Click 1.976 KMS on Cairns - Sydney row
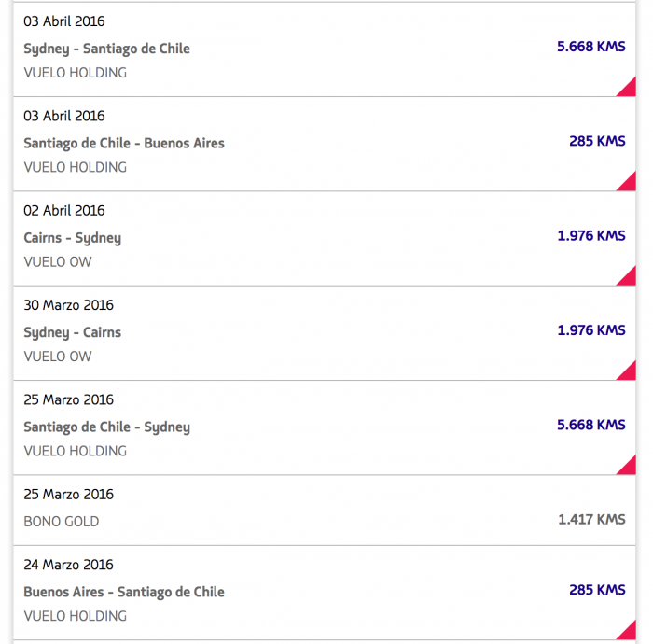 pyautogui.click(x=590, y=235)
